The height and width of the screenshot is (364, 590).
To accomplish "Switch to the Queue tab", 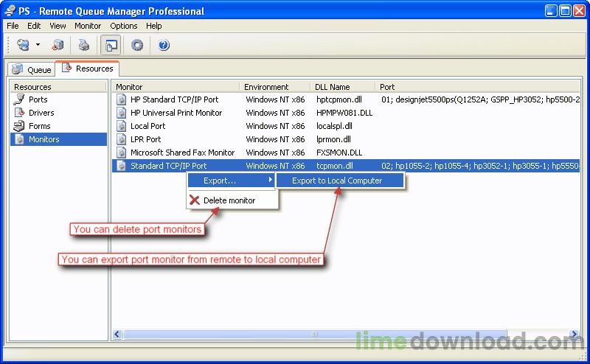I will (x=31, y=69).
